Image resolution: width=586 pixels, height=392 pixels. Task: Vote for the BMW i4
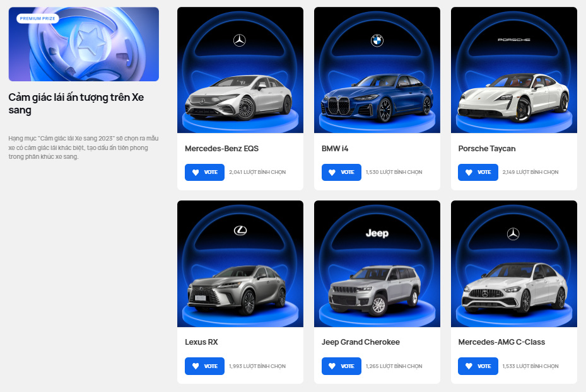(341, 172)
